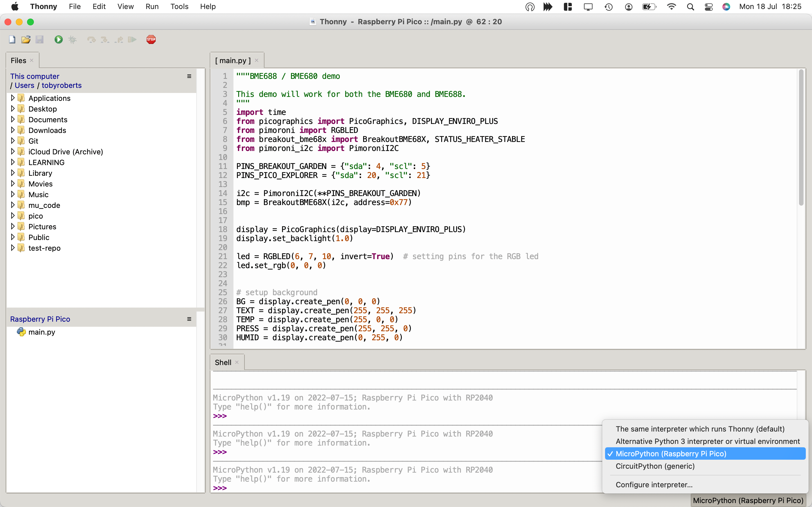Click the Save floppy disk icon
The height and width of the screenshot is (507, 812).
tap(39, 39)
